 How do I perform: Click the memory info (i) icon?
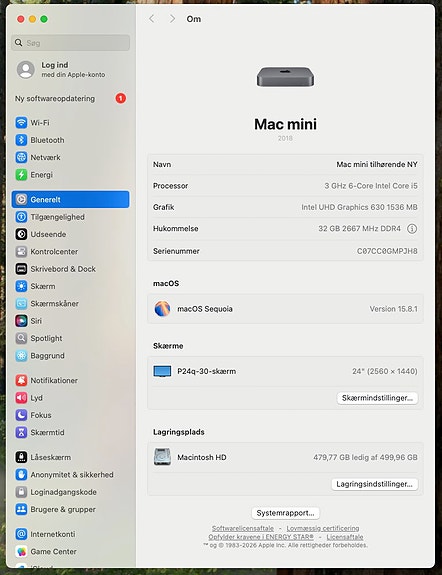pyautogui.click(x=412, y=229)
